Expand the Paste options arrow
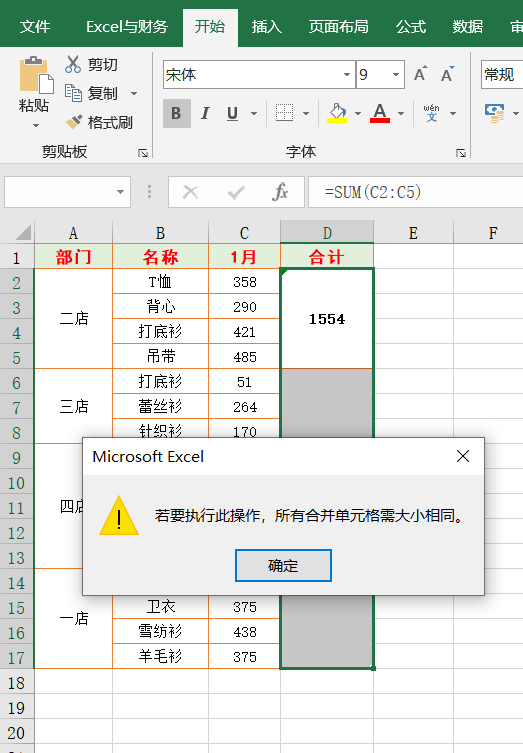Screen dimensions: 523x753 tap(36, 126)
